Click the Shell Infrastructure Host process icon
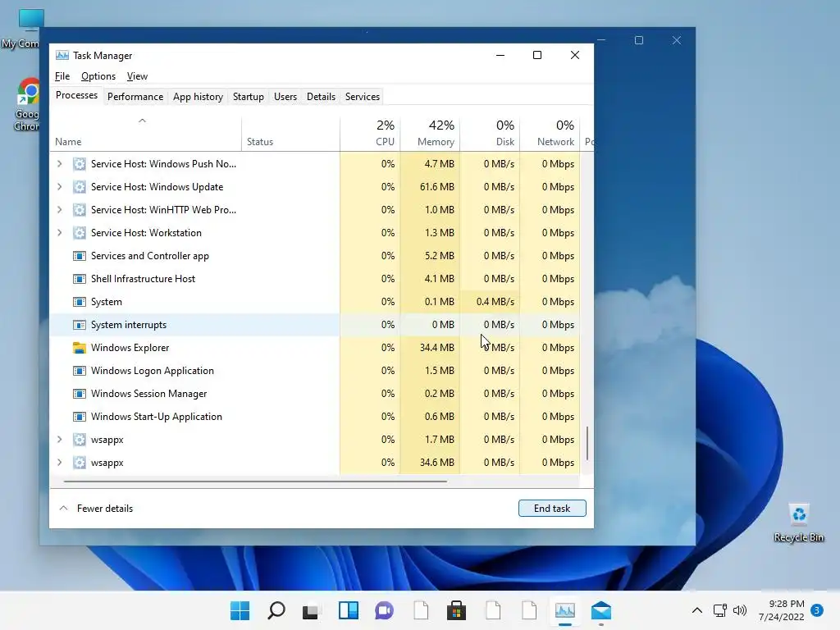Screen dimensions: 840x630 tap(80, 279)
